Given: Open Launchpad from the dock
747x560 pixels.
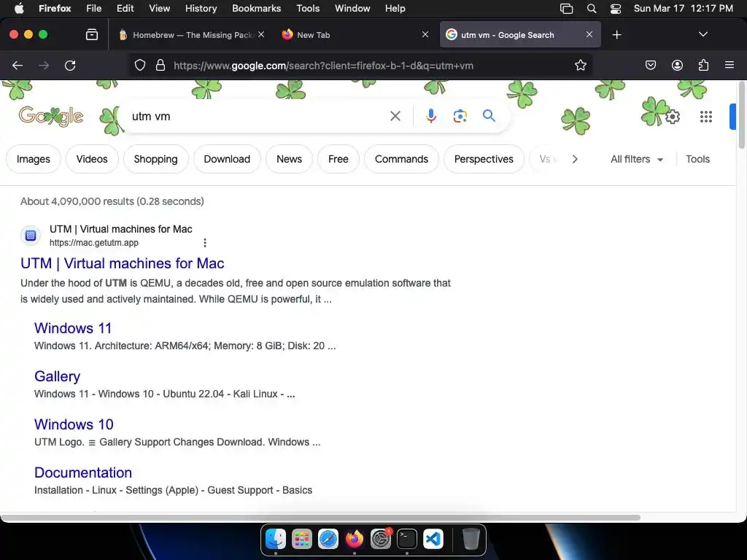Looking at the screenshot, I should pyautogui.click(x=301, y=539).
